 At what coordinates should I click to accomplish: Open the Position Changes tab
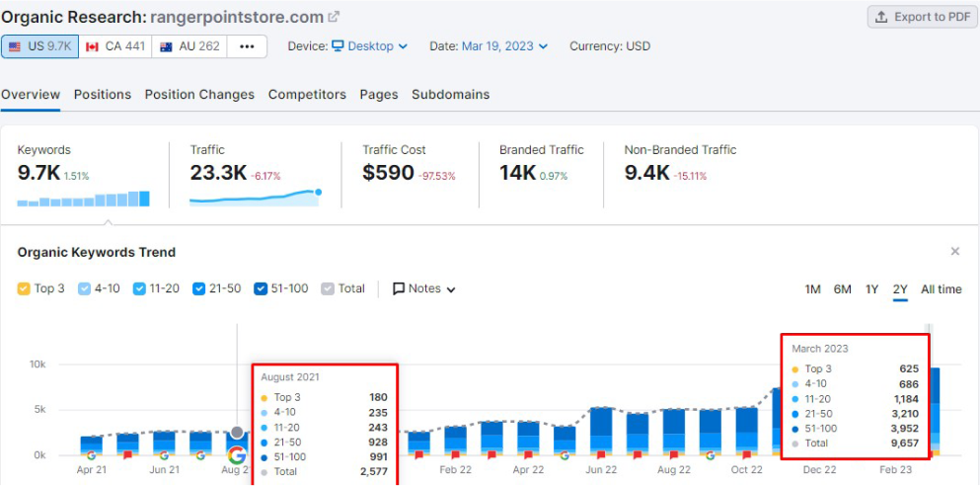199,95
